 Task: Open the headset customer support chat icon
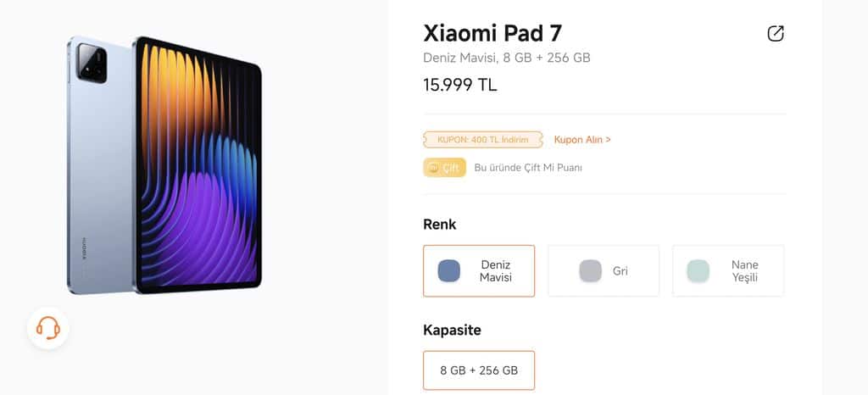[x=48, y=328]
